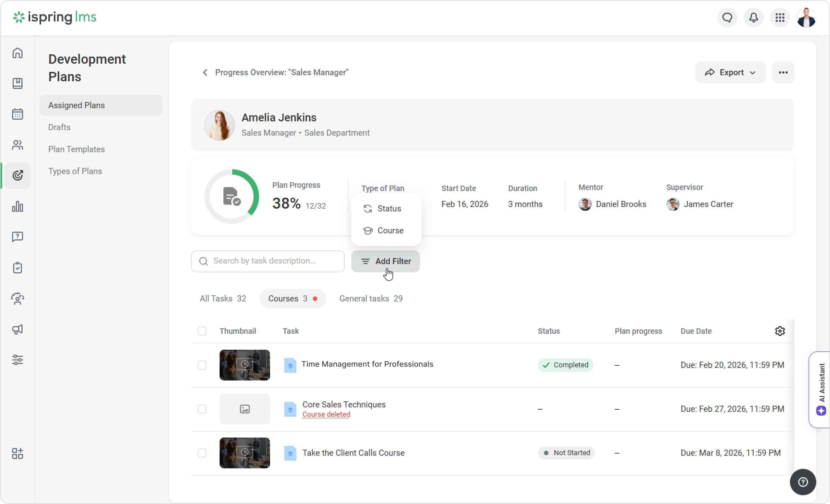Open the chat bubble icon in header
830x504 pixels.
727,18
